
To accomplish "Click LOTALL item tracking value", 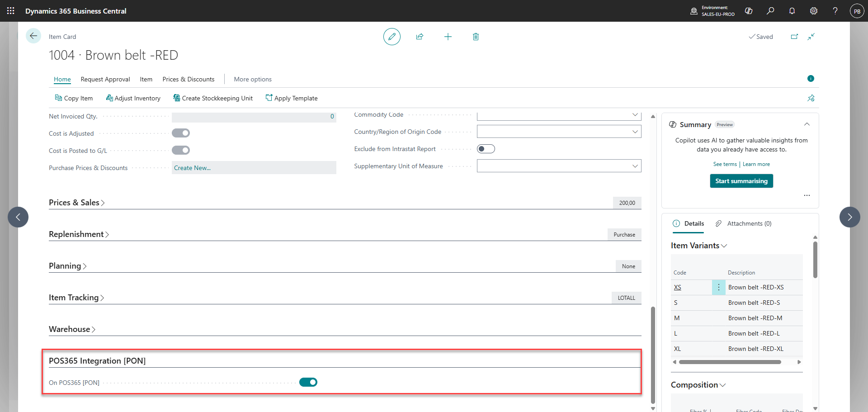I will click(627, 298).
